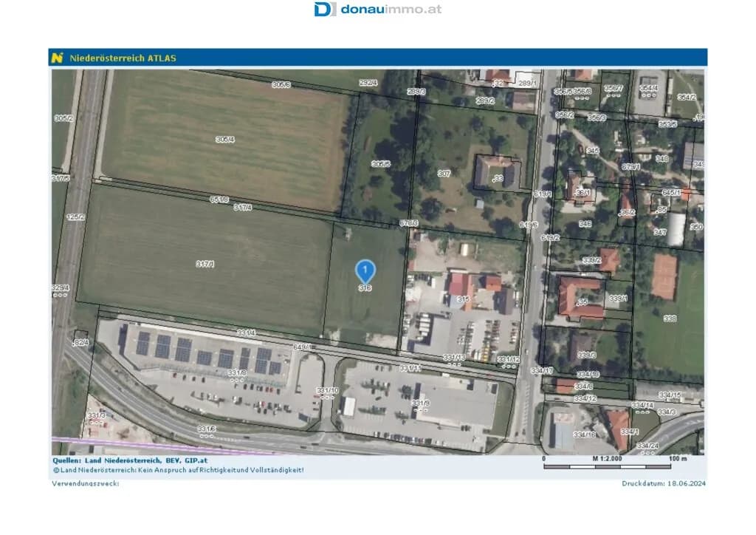Select parcel label 331/12
756x535 pixels.
tap(509, 359)
